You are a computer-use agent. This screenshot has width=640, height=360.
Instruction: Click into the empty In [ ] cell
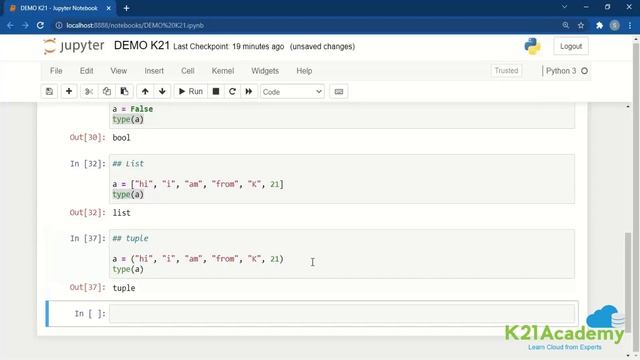[x=342, y=313]
